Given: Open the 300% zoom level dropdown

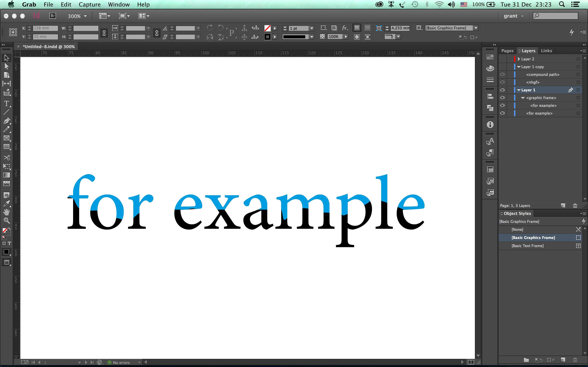Looking at the screenshot, I should (x=85, y=16).
